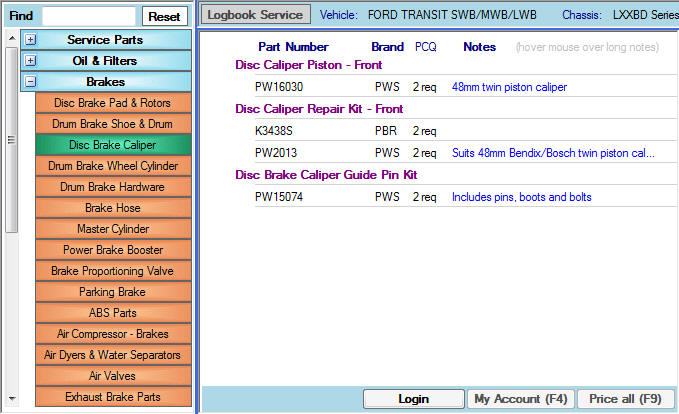Select Disc Brake Pad & Rotors
Viewport: 679px width, 414px height.
(x=112, y=103)
